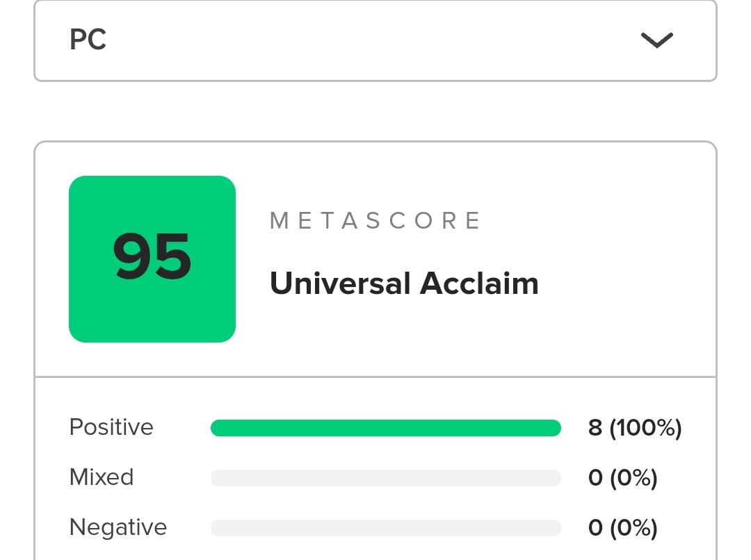Select the Positive reviews label

coord(111,427)
